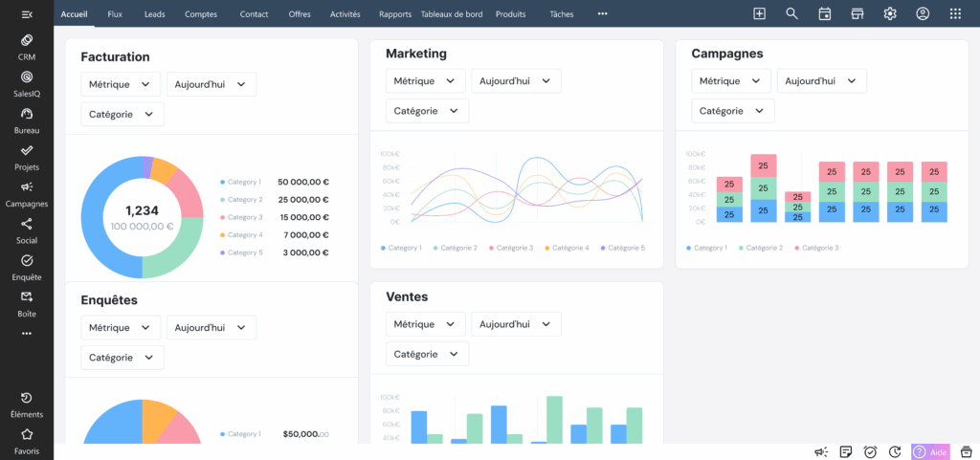Expand Métrique dropdown in Ventes
The width and height of the screenshot is (980, 460).
click(x=426, y=324)
